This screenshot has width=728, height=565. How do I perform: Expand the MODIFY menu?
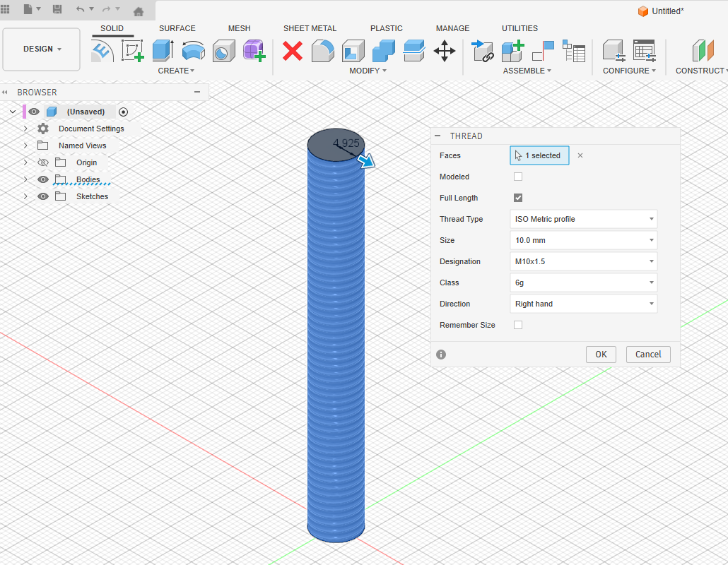coord(368,71)
